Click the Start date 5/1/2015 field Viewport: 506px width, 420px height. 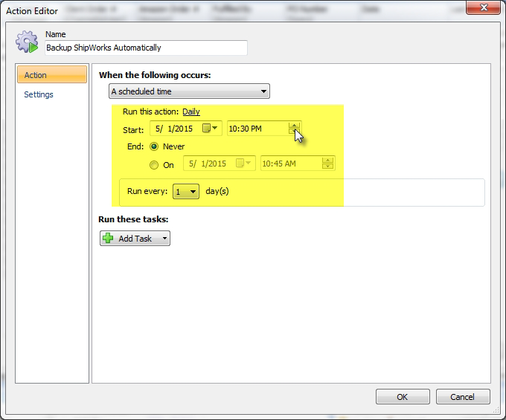(186, 129)
